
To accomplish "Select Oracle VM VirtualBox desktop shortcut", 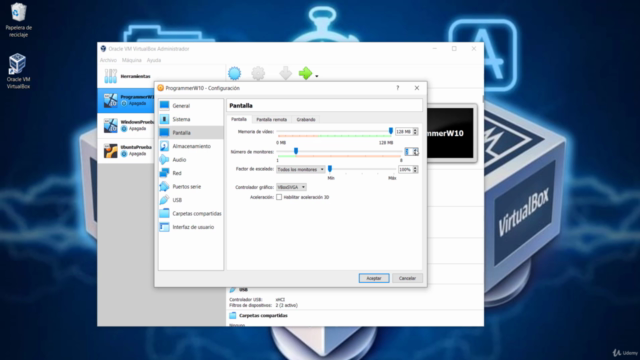I will click(18, 71).
